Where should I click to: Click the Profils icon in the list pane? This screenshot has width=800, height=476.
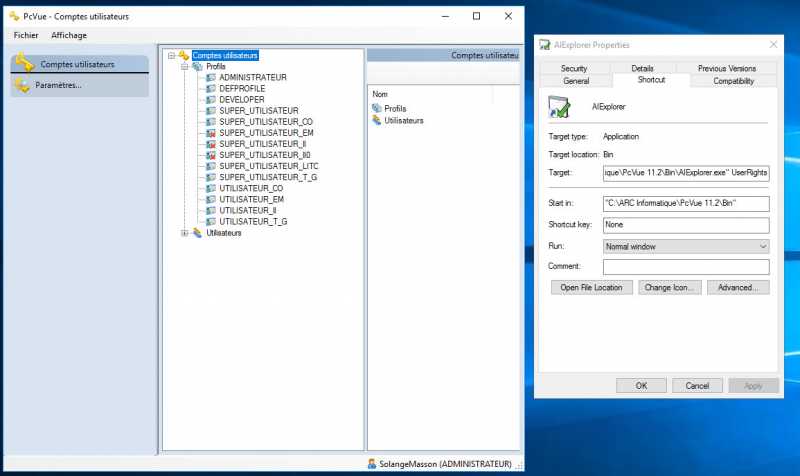tap(377, 109)
